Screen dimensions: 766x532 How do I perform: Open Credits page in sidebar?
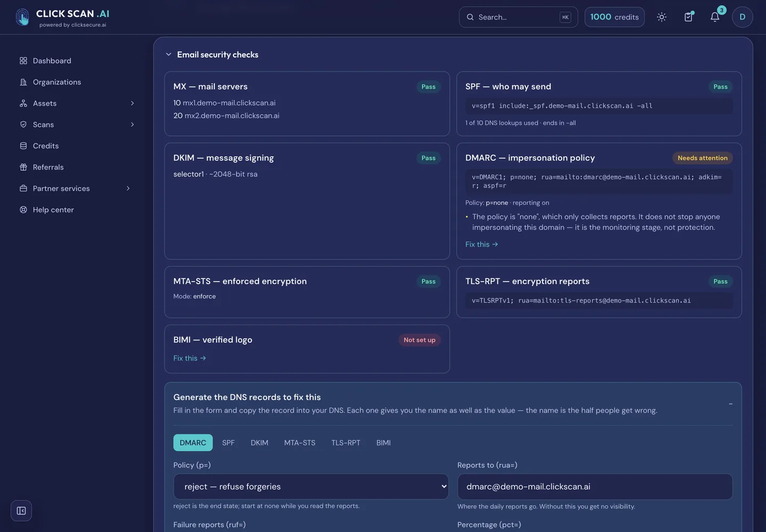[46, 146]
